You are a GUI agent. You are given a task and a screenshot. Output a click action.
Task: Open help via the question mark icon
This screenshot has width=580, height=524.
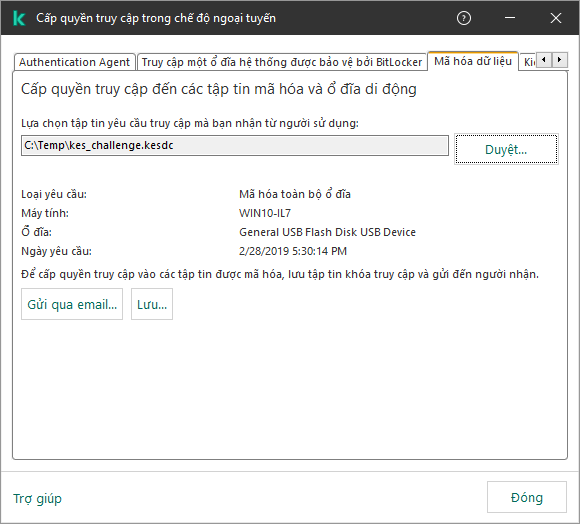(x=463, y=18)
